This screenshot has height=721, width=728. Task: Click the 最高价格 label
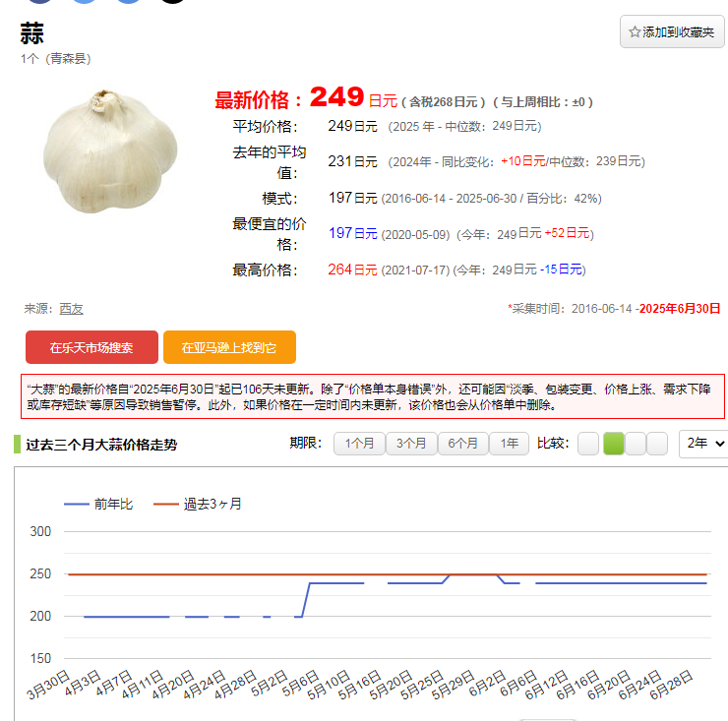pyautogui.click(x=265, y=270)
